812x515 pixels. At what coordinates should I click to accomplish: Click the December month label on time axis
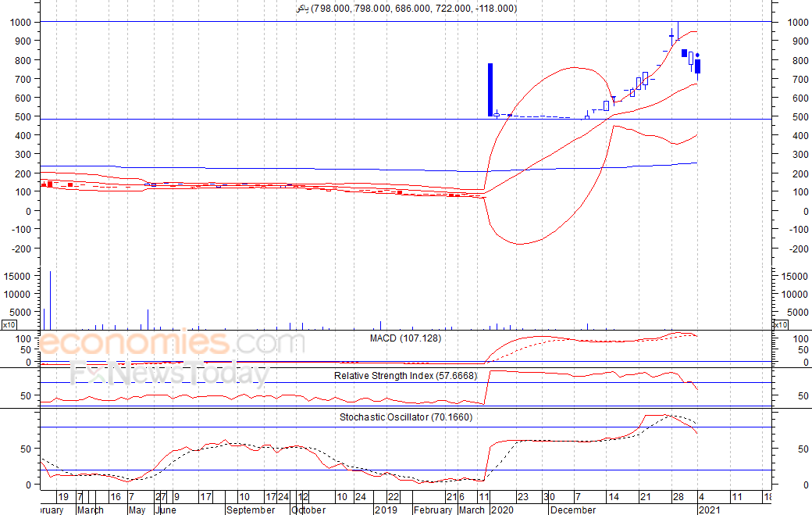[573, 510]
